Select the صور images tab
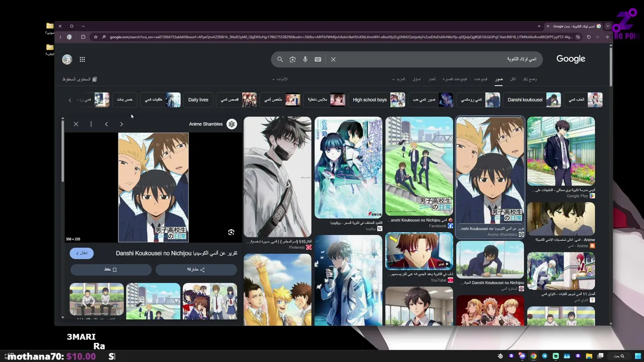This screenshot has height=362, width=644. [x=499, y=79]
